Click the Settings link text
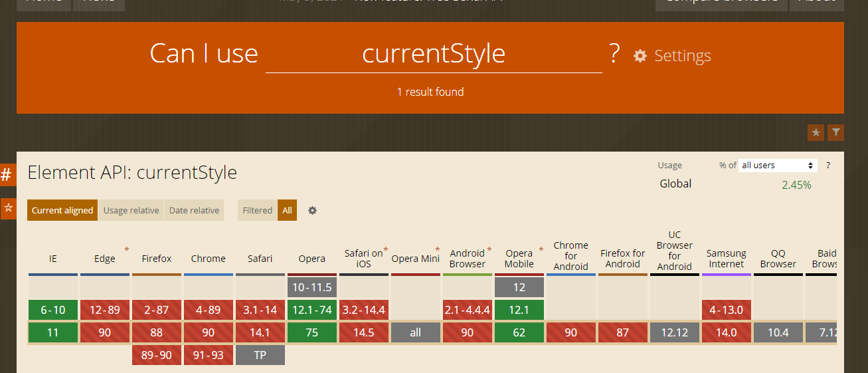Viewport: 868px width, 373px height. pos(683,56)
